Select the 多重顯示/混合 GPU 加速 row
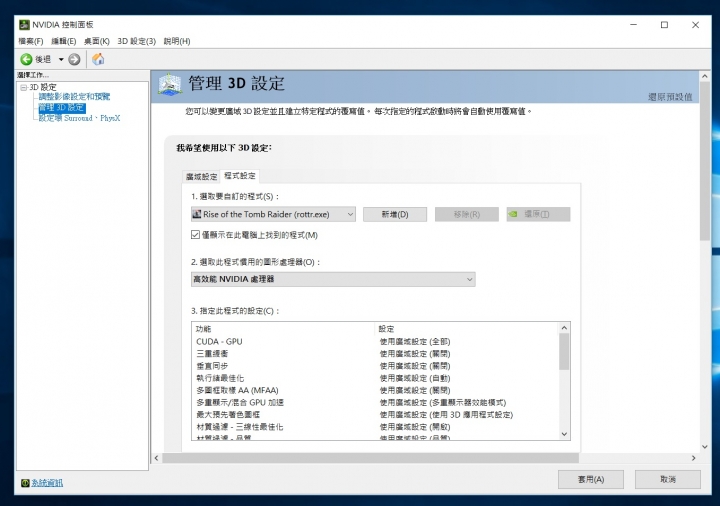 [375, 403]
